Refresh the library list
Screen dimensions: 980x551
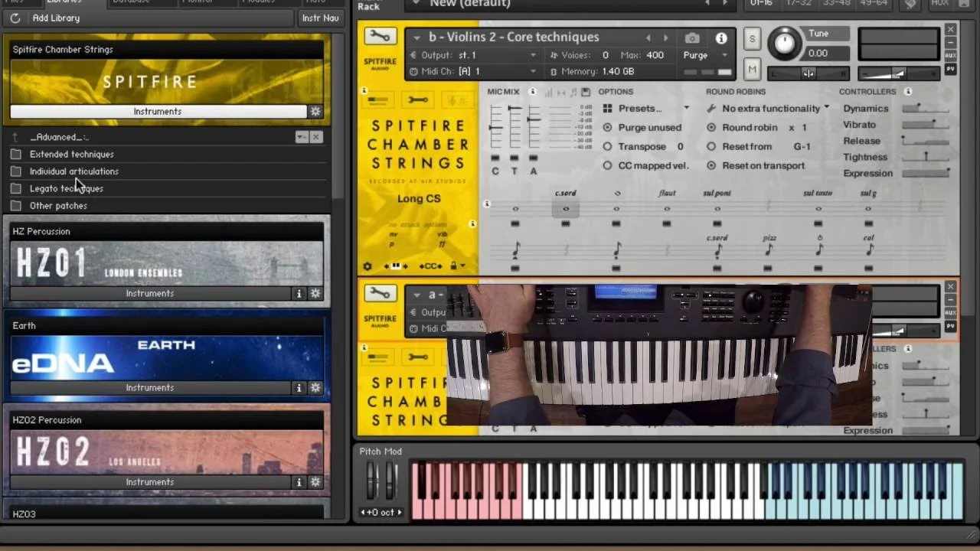click(x=15, y=18)
